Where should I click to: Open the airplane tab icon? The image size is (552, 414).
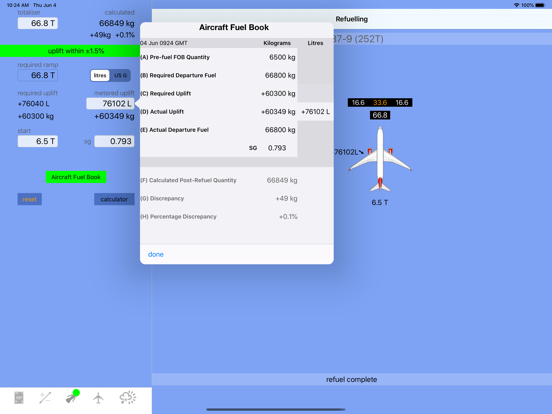coord(99,398)
